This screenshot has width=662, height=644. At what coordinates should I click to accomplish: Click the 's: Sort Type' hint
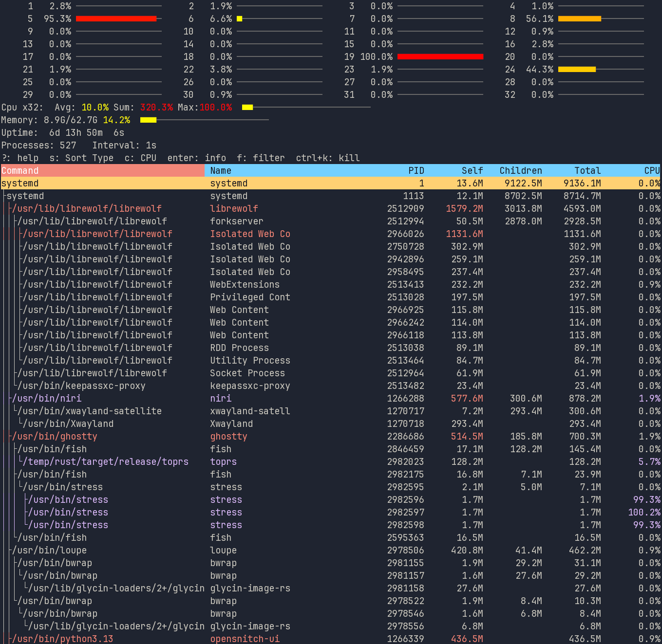pos(81,158)
